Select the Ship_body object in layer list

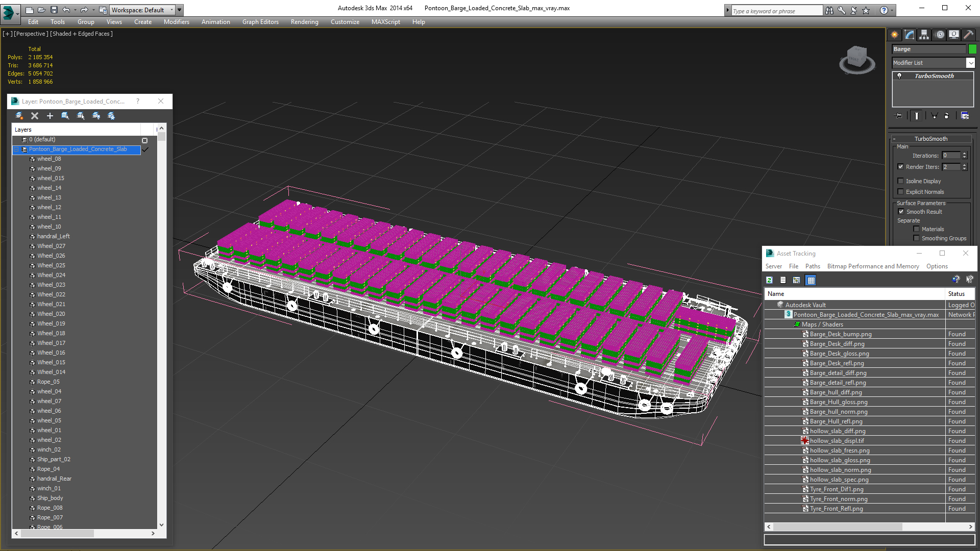[x=50, y=498]
